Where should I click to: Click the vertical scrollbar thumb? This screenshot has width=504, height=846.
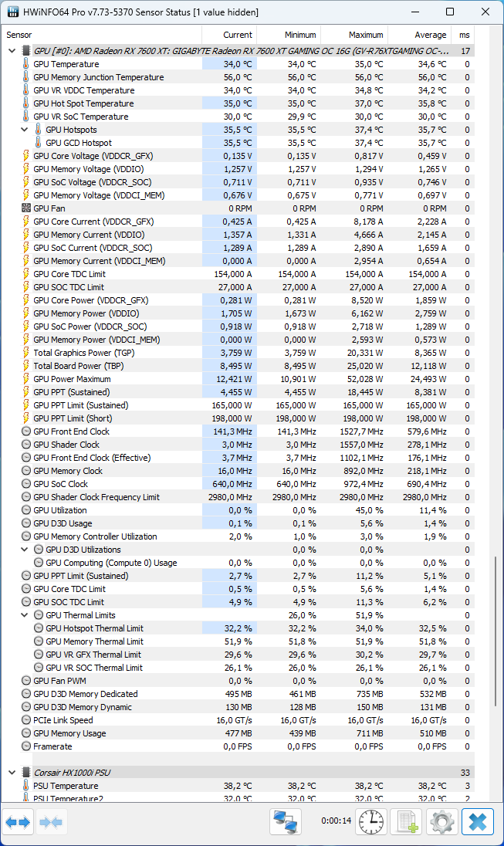tap(495, 631)
